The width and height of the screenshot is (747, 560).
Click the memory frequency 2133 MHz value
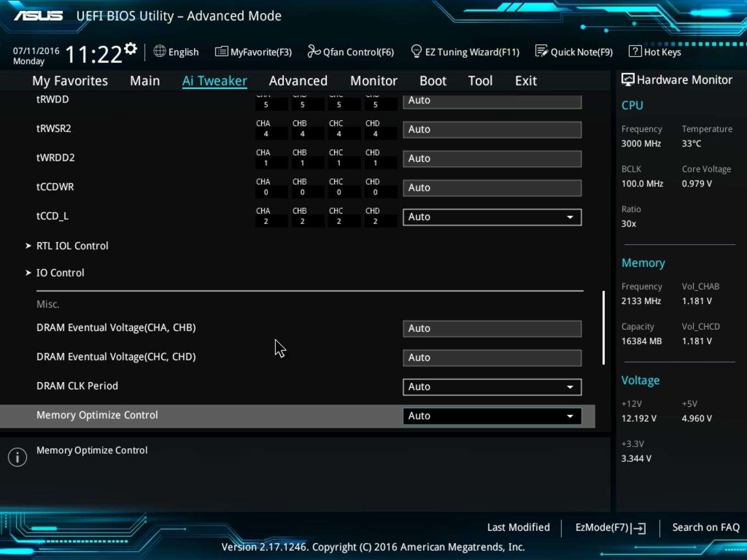click(641, 301)
